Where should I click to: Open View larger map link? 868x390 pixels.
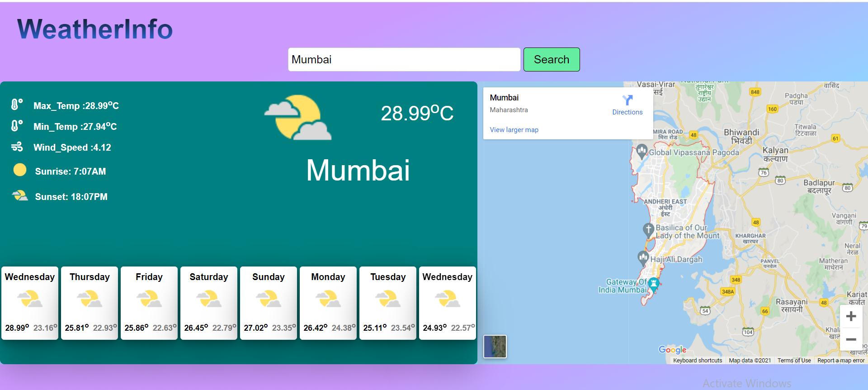click(x=514, y=130)
